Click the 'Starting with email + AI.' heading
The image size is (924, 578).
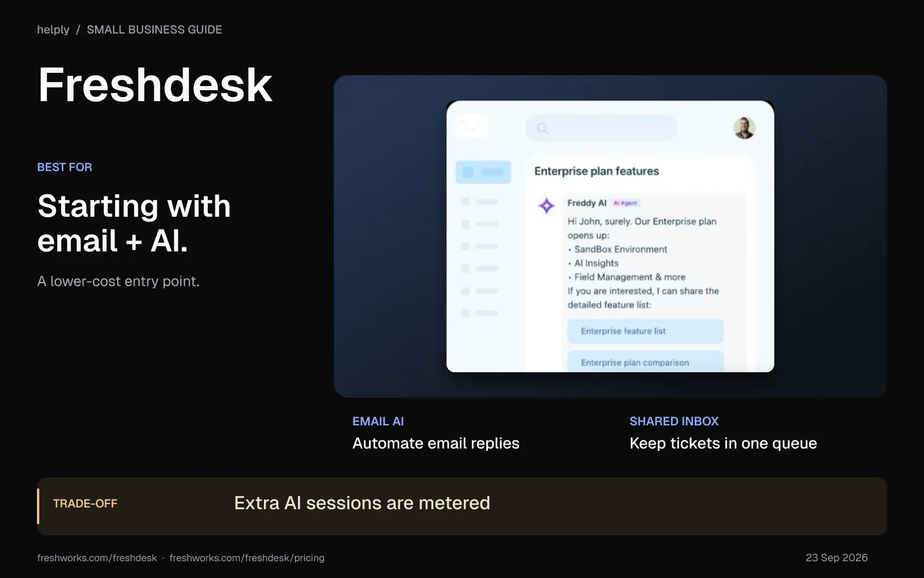(134, 223)
